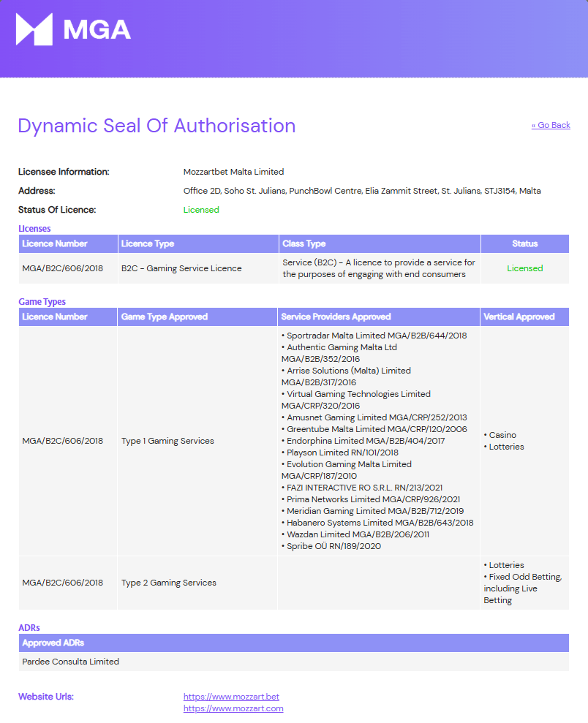Viewport: 588px width, 723px height.
Task: Click Licensed status in Licenses table
Action: (x=525, y=268)
